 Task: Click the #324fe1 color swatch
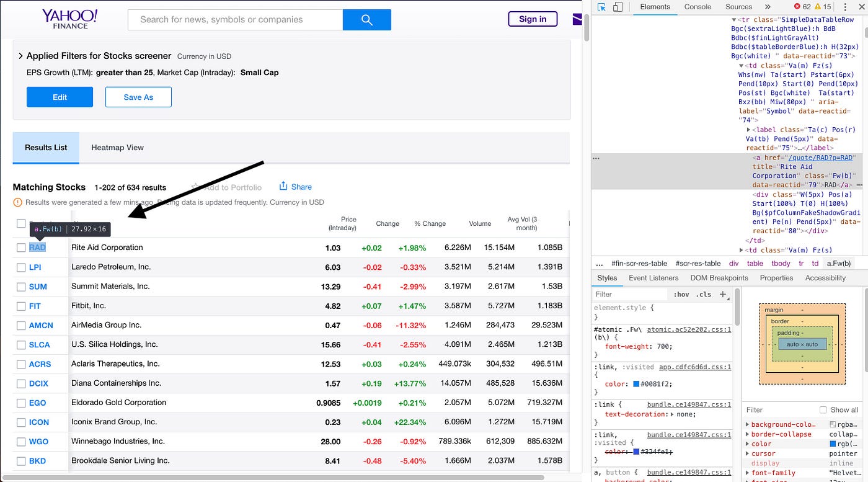tap(636, 452)
